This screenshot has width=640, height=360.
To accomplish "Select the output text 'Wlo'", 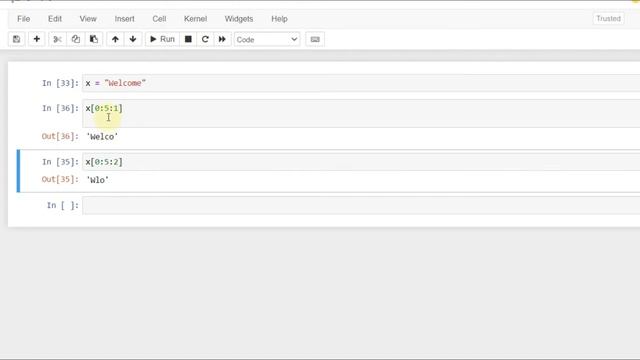I will tap(98, 180).
